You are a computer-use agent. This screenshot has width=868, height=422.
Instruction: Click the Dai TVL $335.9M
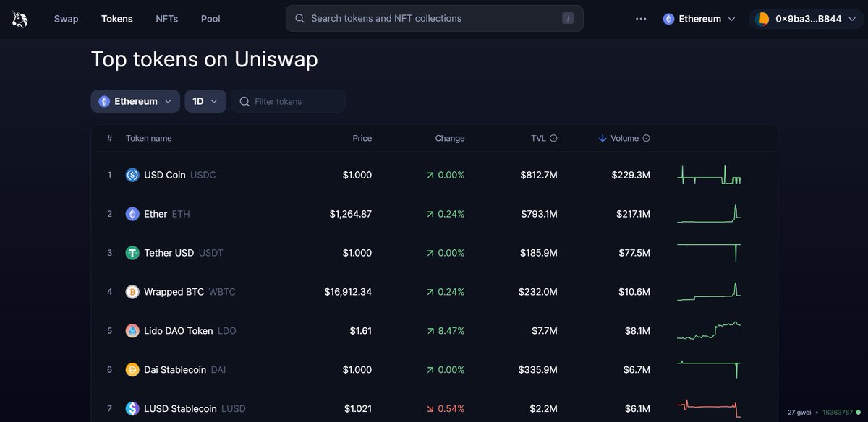click(x=538, y=370)
